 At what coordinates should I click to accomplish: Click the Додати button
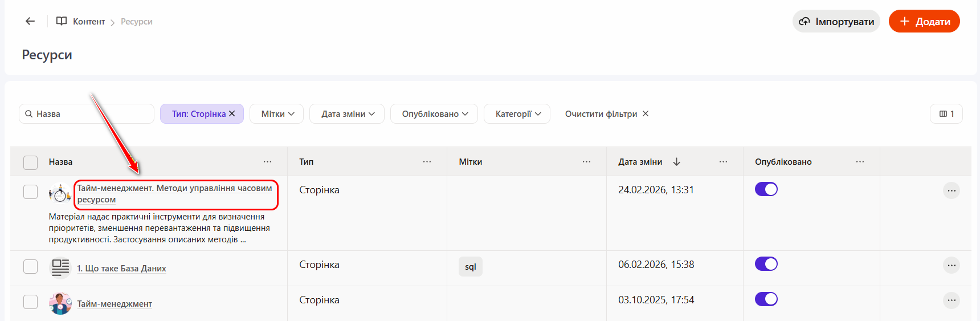[924, 21]
